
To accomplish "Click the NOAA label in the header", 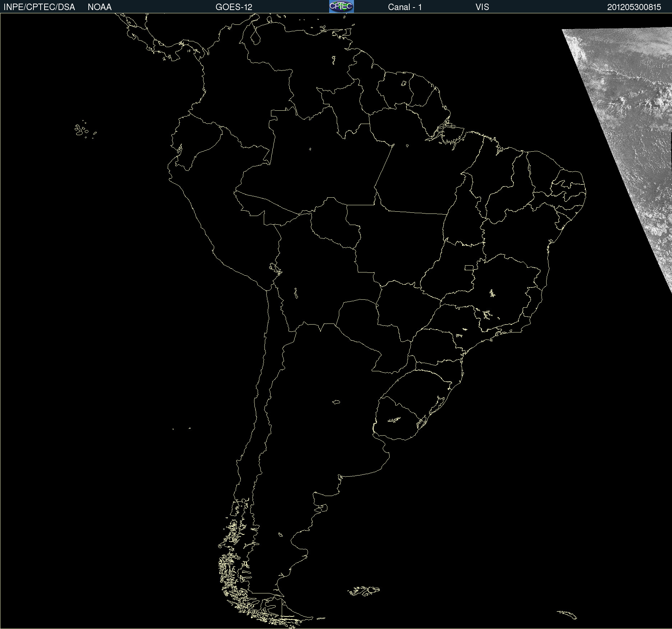I will (100, 7).
